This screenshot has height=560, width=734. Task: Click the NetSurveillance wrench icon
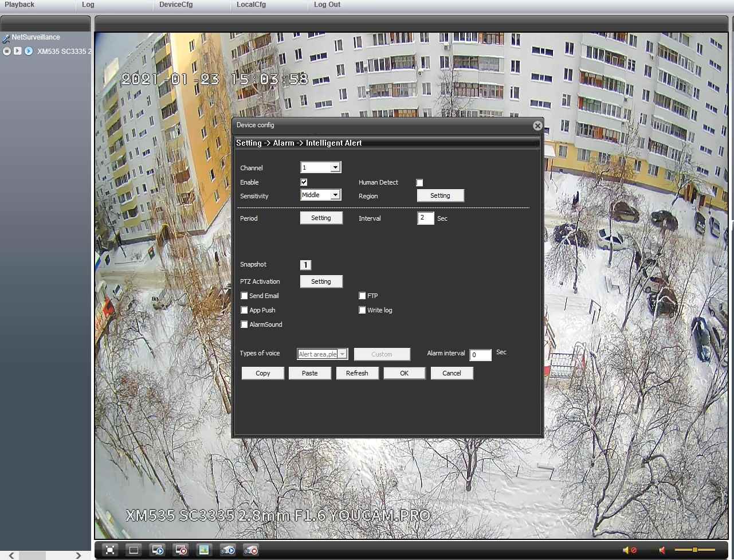[6, 38]
